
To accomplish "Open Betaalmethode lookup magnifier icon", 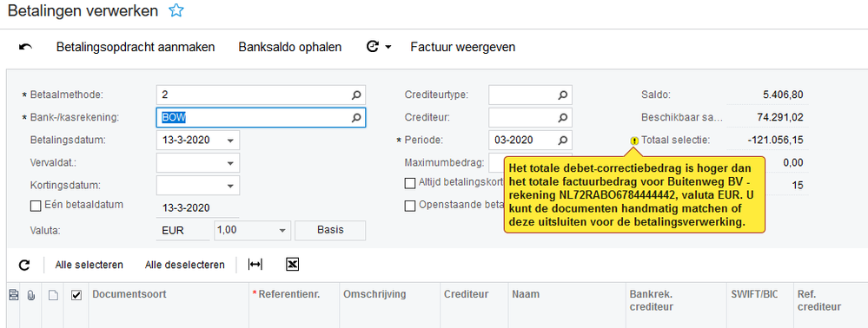I will (x=356, y=95).
